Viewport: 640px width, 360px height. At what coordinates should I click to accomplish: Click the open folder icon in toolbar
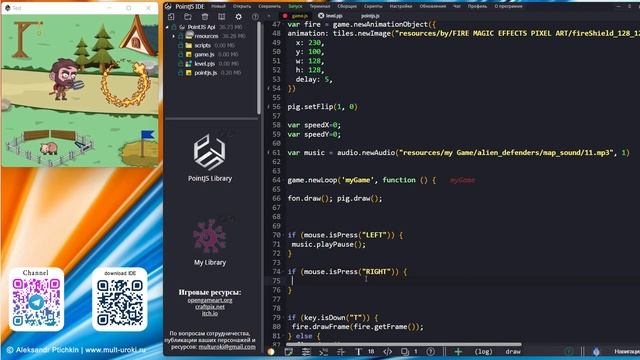point(188,17)
